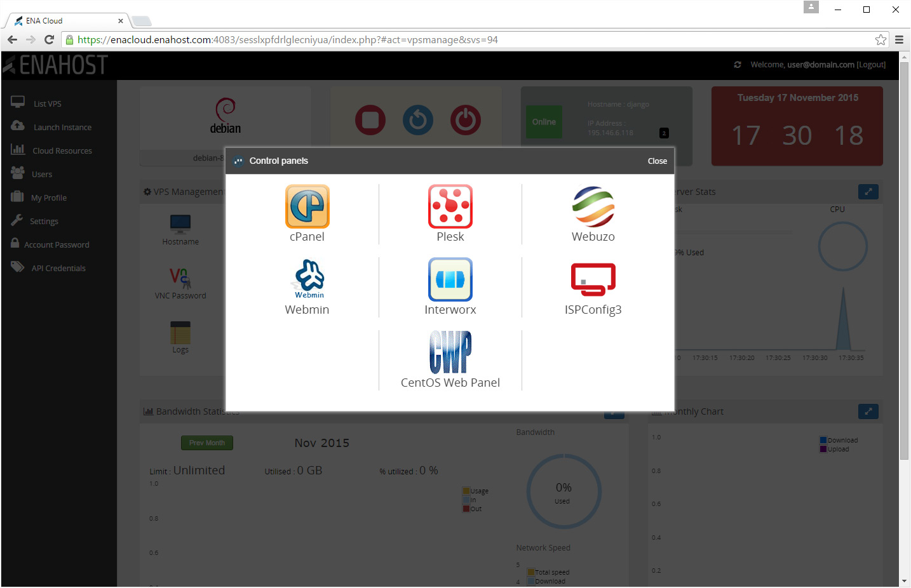Open Cloud Resources menu item
The width and height of the screenshot is (911, 588).
[62, 151]
